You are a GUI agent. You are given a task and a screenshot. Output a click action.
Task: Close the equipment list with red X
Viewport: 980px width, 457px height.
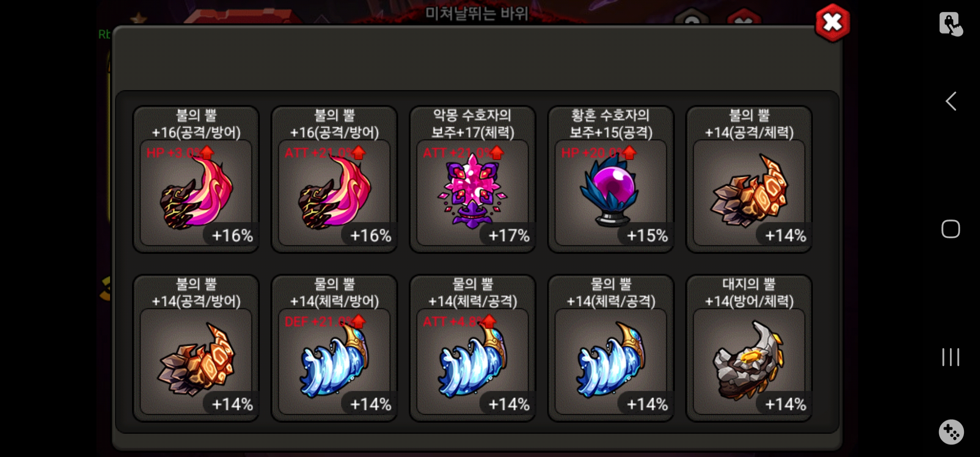(832, 23)
